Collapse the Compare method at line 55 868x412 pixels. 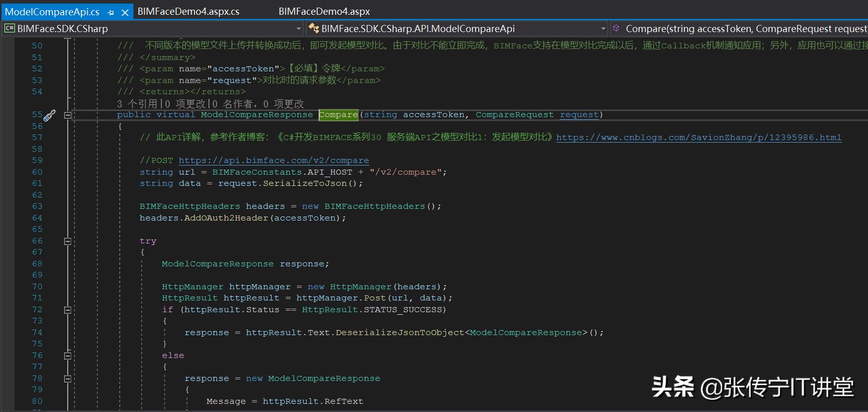pos(67,115)
